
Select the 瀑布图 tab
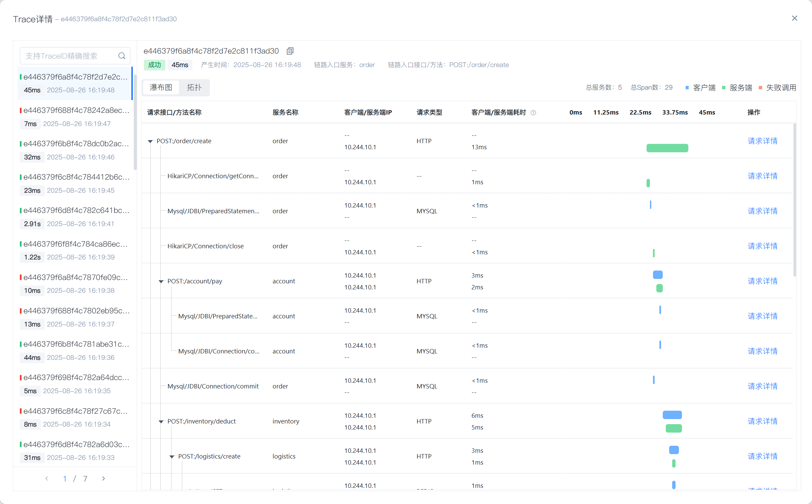click(x=161, y=88)
